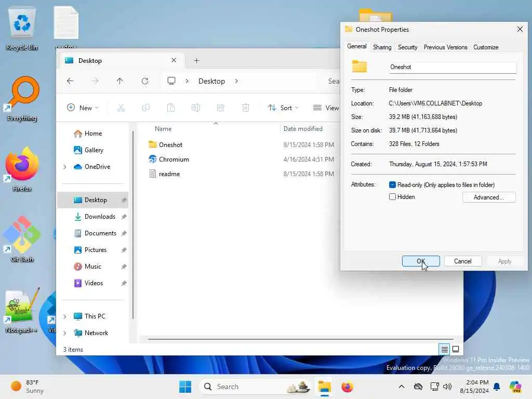This screenshot has height=399, width=532.
Task: Switch to the Security tab
Action: pos(407,47)
